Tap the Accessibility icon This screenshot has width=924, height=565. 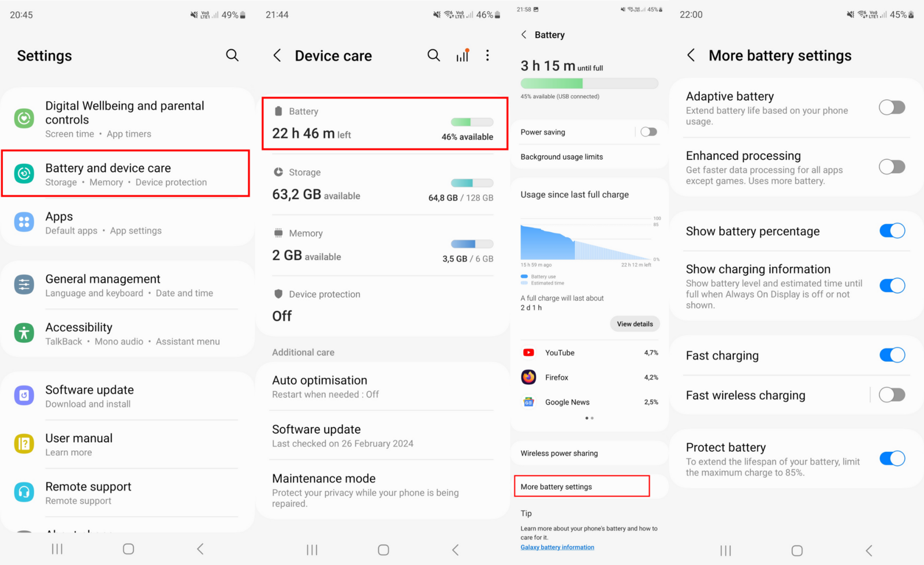24,333
